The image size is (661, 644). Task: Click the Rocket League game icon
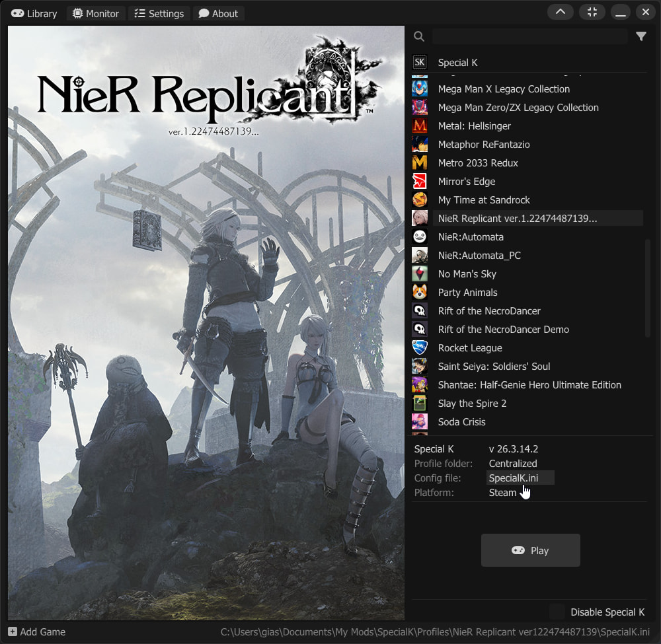(x=420, y=348)
